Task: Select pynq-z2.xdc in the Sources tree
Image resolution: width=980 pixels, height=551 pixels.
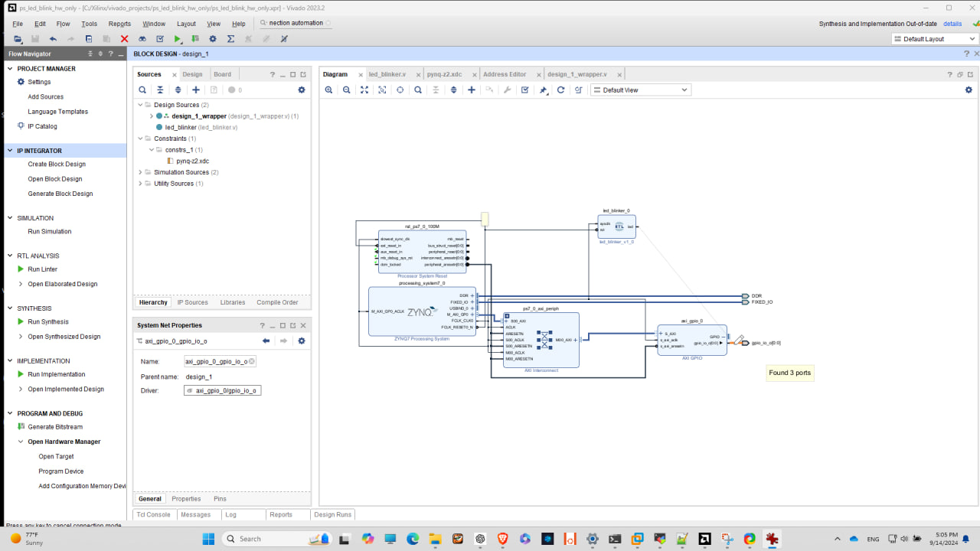Action: (x=192, y=161)
